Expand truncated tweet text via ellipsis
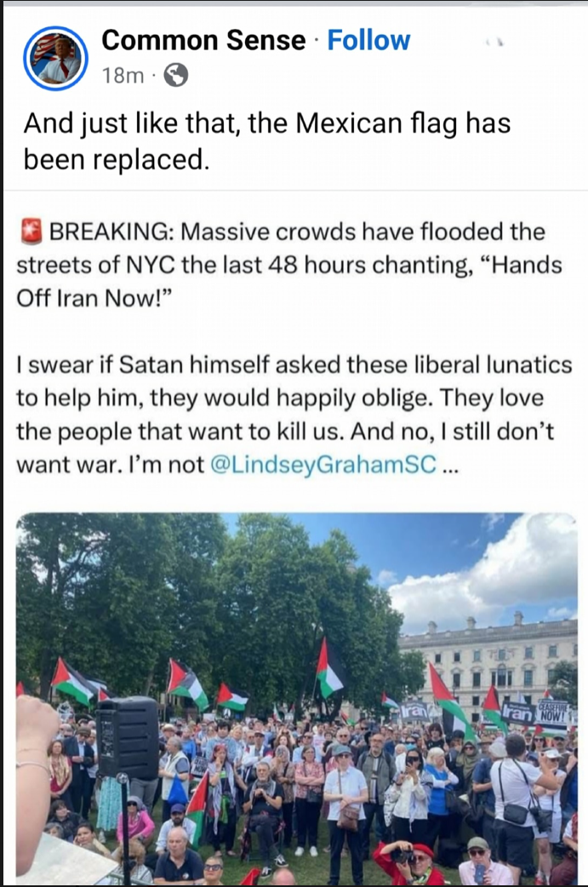Screen dimensions: 588x887 (x=448, y=466)
